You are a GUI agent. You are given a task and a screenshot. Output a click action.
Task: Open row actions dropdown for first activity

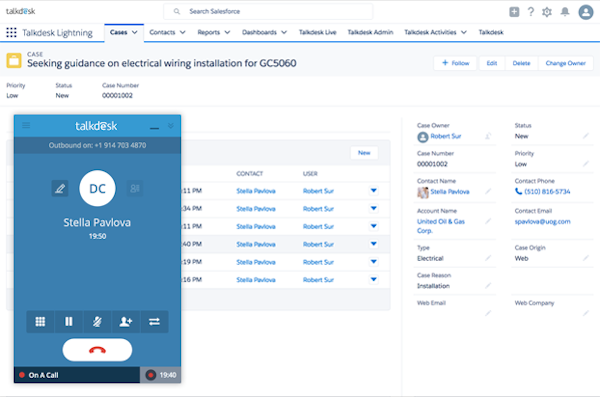[374, 191]
